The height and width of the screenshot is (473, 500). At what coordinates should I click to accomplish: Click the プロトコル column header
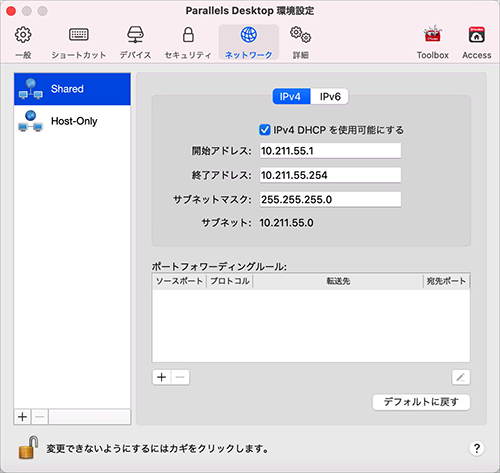click(x=230, y=281)
